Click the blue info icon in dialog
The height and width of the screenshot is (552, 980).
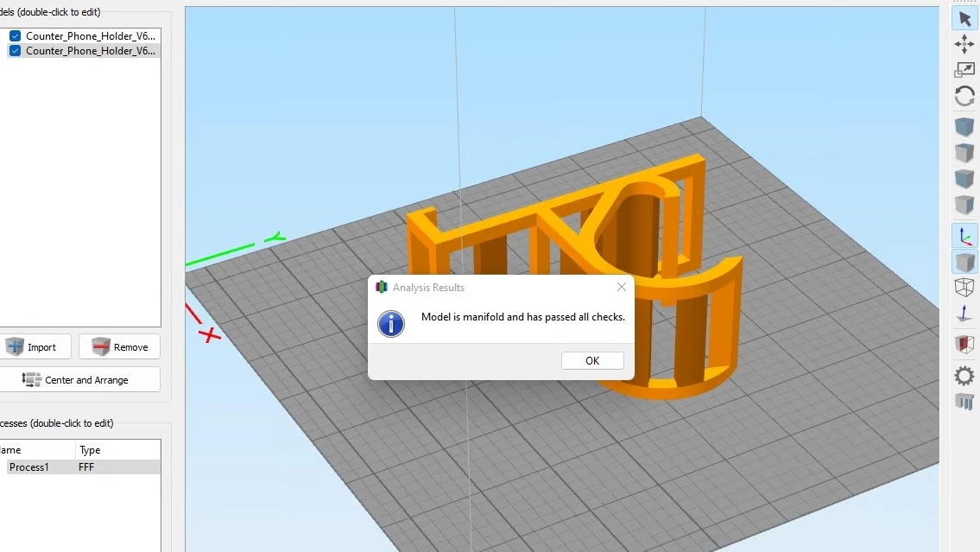click(x=391, y=324)
